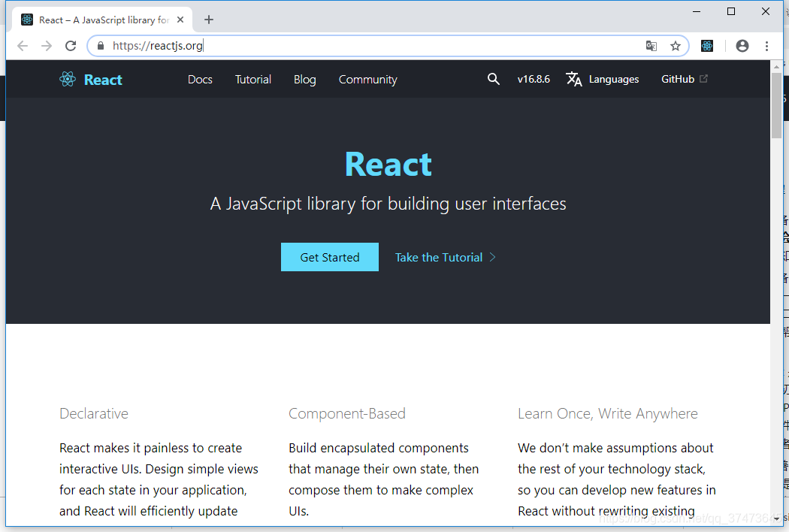The width and height of the screenshot is (789, 532).
Task: Reload the page with refresh icon
Action: 71,46
